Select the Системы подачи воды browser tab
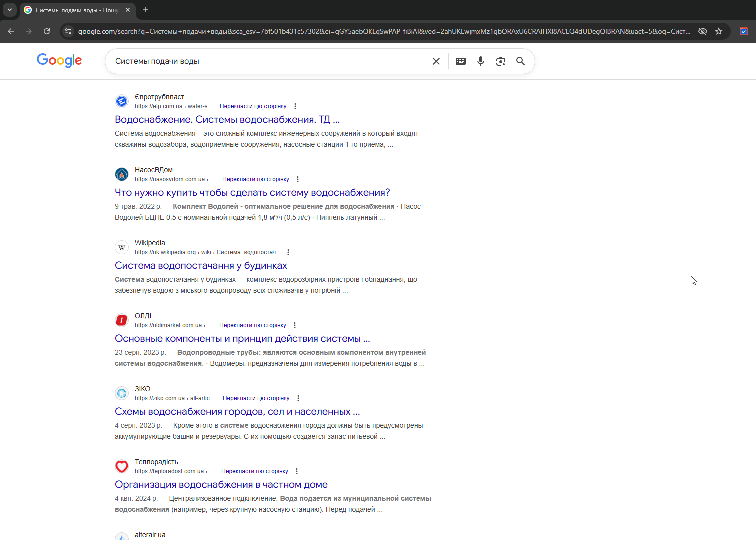The height and width of the screenshot is (540, 756). 77,10
